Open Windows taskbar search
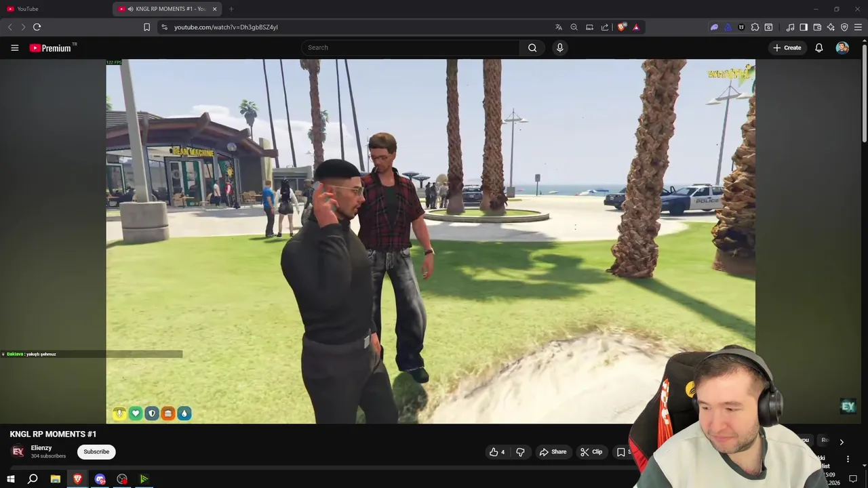 tap(33, 479)
